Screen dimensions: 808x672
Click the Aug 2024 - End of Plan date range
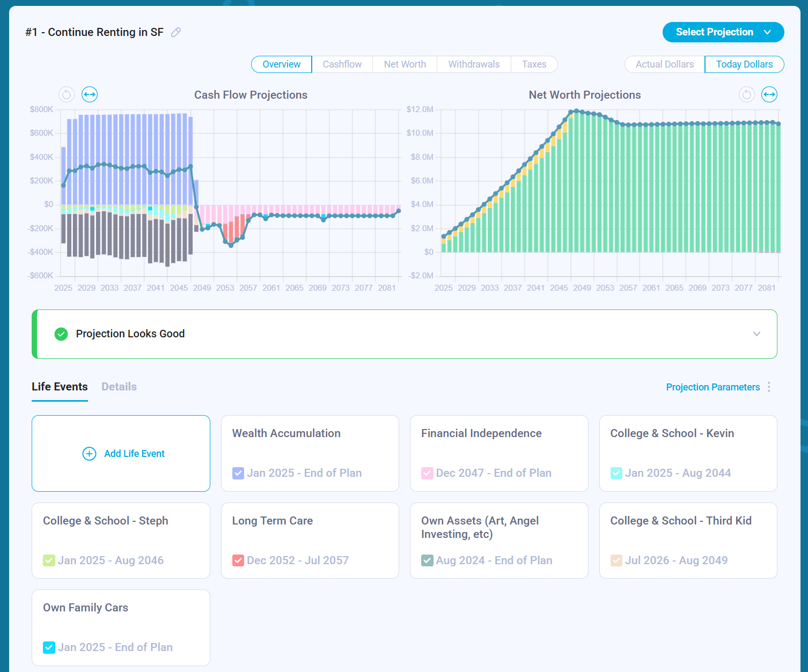point(494,560)
